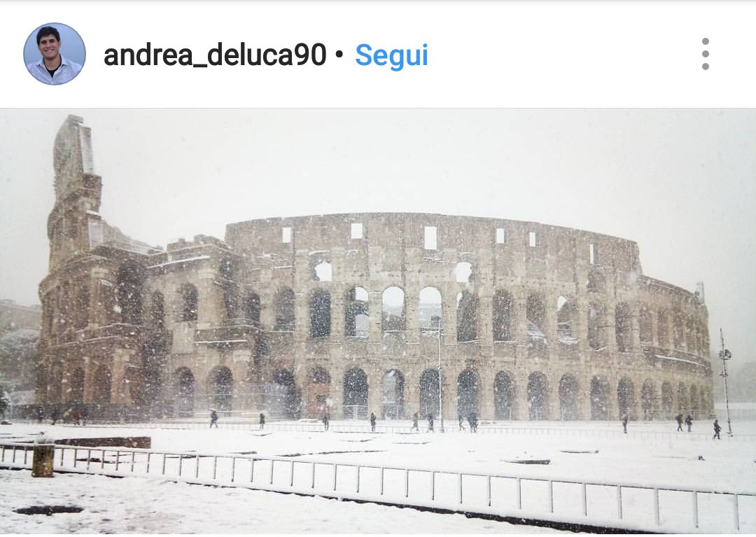Select the yellow stone post by the railing
This screenshot has height=537, width=756.
pos(43,459)
